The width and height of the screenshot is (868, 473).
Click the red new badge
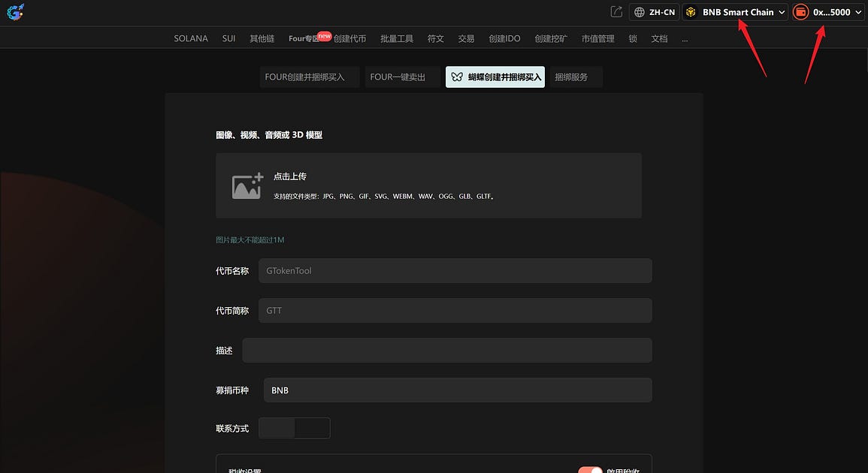(325, 36)
